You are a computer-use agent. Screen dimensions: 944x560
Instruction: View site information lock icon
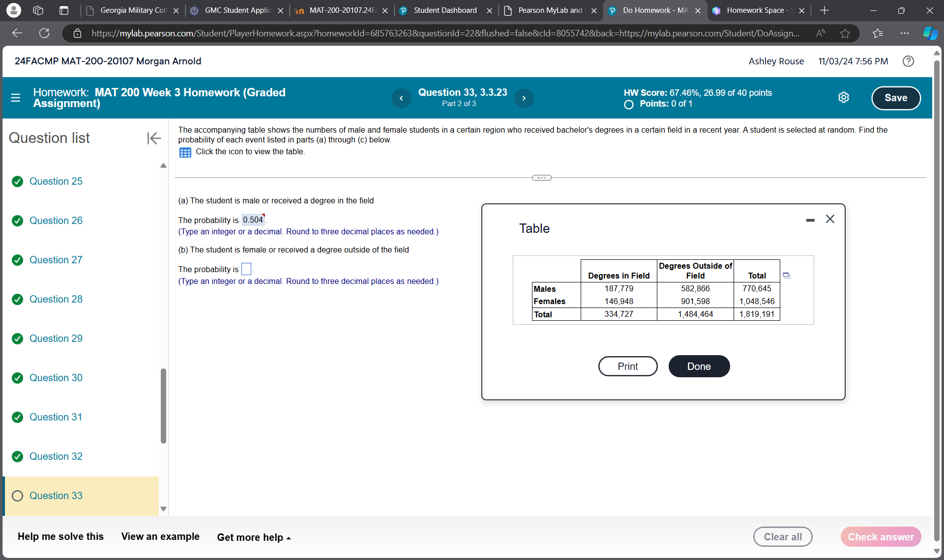click(x=77, y=33)
